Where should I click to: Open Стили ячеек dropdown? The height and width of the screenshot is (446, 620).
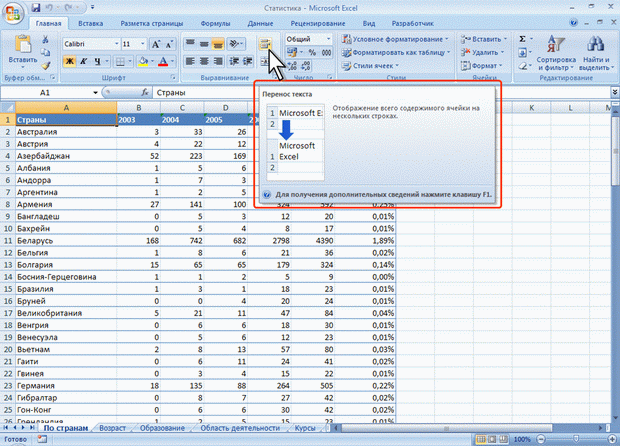click(x=370, y=66)
